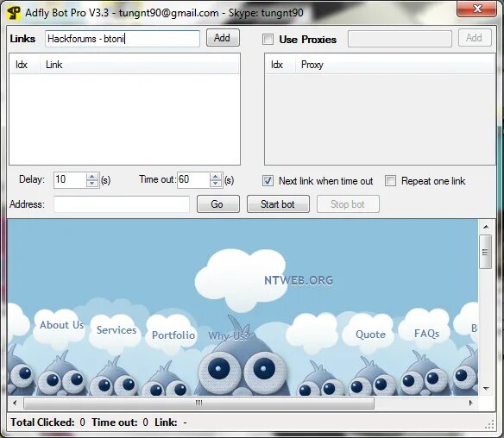
Task: Increase Delay with the up arrow
Action: pos(92,176)
